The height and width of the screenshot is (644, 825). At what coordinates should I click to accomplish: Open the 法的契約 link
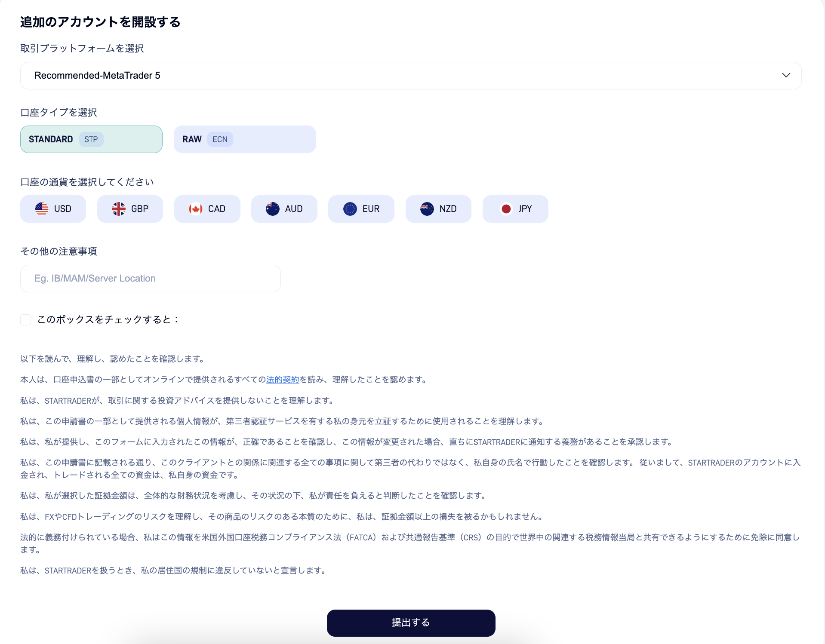click(x=283, y=380)
